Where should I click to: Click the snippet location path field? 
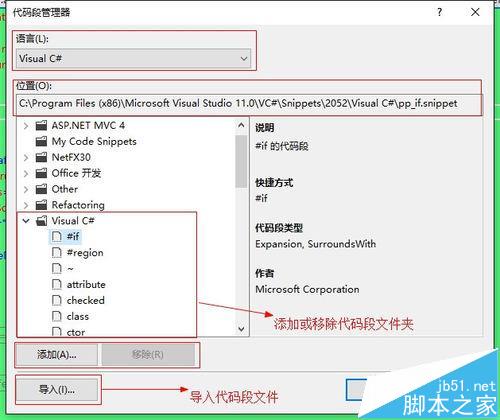pos(248,104)
